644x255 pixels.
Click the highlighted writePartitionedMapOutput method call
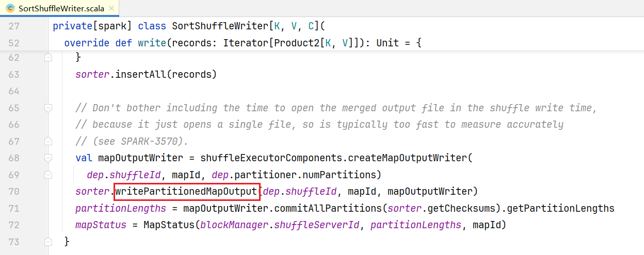click(x=186, y=192)
